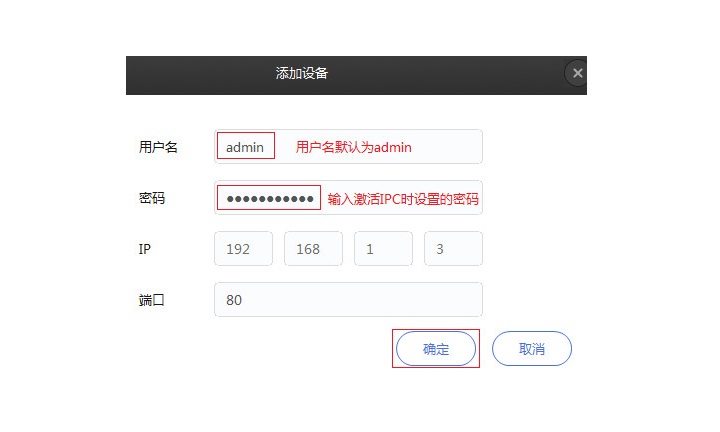Click the fourth IP octet field showing 3
This screenshot has height=432, width=720.
[453, 248]
